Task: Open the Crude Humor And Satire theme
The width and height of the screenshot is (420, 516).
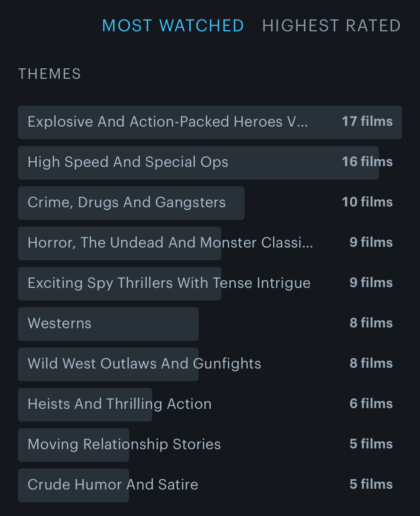Action: [x=113, y=485]
